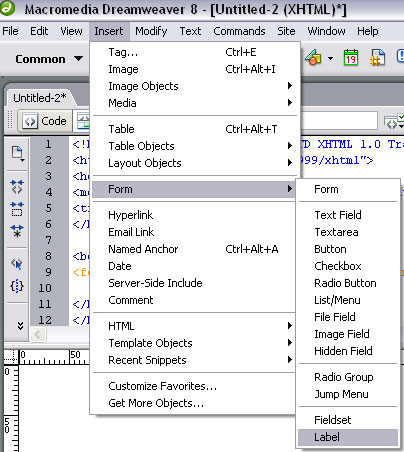This screenshot has height=452, width=404.
Task: Open the Common insert bar category dropdown
Action: 49,59
